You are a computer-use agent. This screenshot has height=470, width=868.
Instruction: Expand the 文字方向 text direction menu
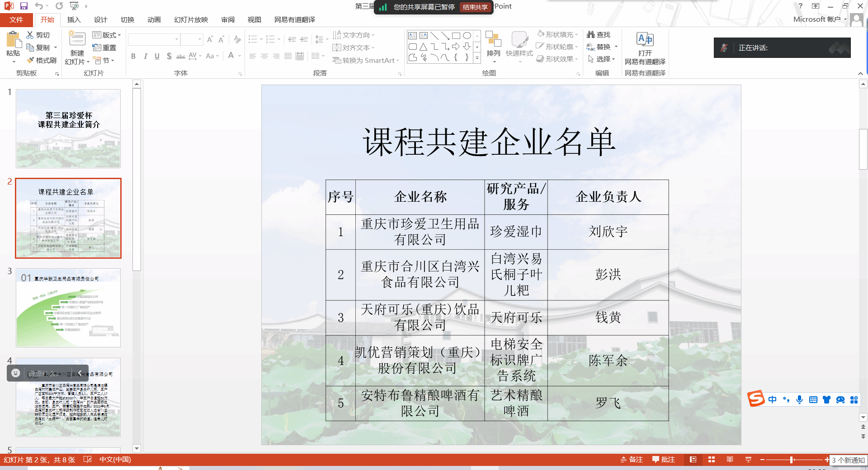pos(354,35)
